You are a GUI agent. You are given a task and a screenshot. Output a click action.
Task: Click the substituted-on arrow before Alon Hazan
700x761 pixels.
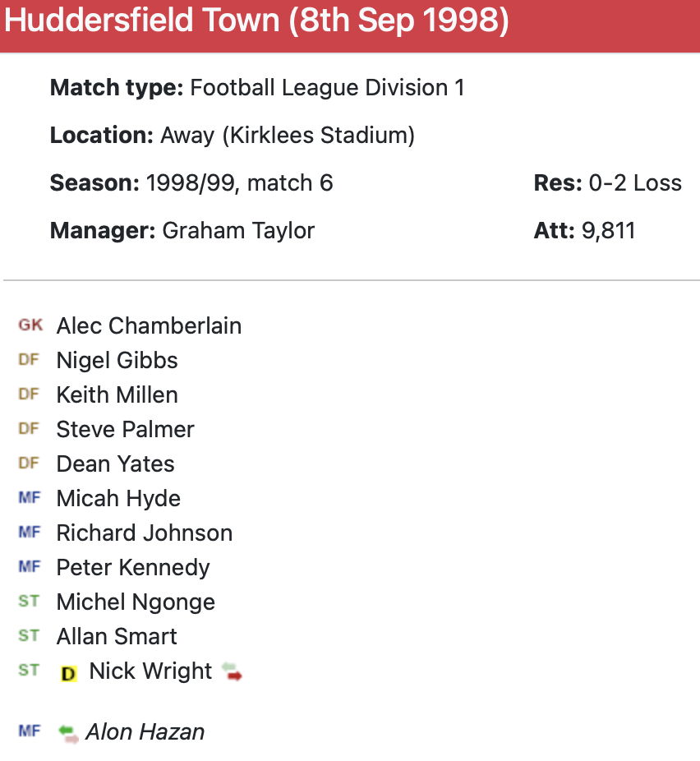point(69,732)
